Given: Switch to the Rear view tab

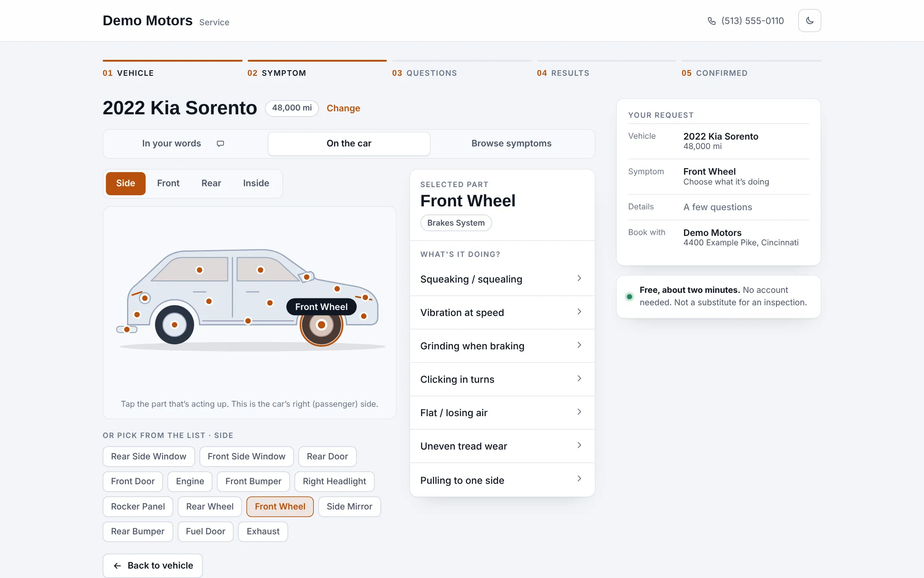Looking at the screenshot, I should [x=211, y=183].
